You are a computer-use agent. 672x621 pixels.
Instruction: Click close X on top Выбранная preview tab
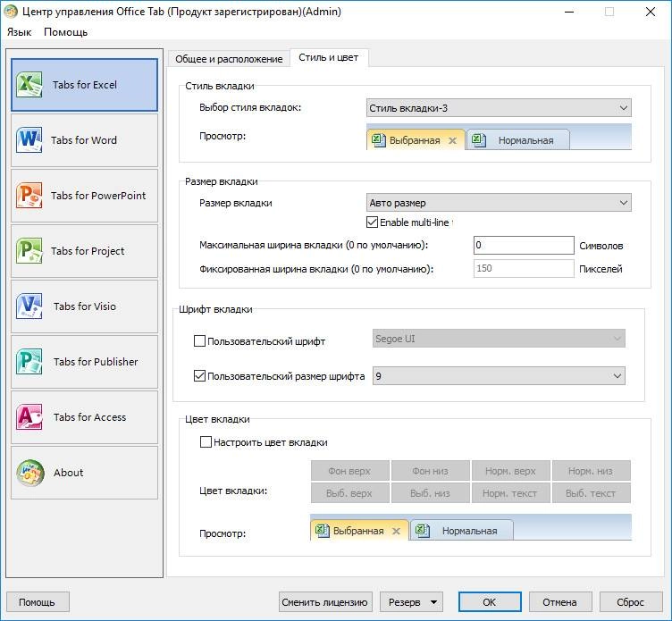(452, 140)
